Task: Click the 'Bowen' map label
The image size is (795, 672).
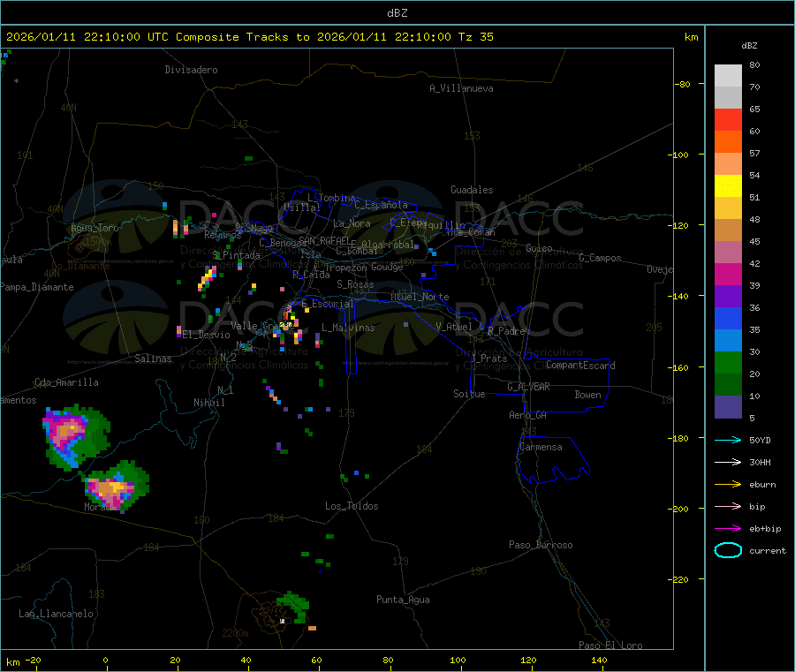Action: (588, 395)
